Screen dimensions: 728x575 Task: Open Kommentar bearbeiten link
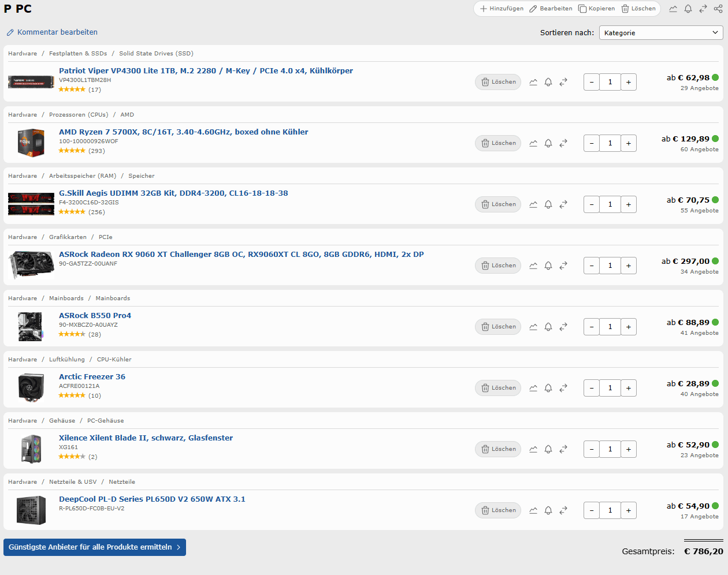(52, 32)
